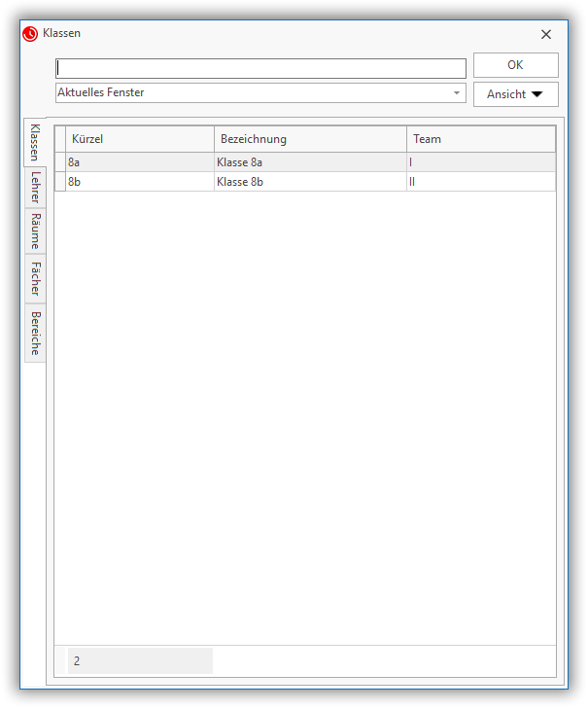Close the Klassen dialog window
This screenshot has width=588, height=709.
pyautogui.click(x=545, y=34)
